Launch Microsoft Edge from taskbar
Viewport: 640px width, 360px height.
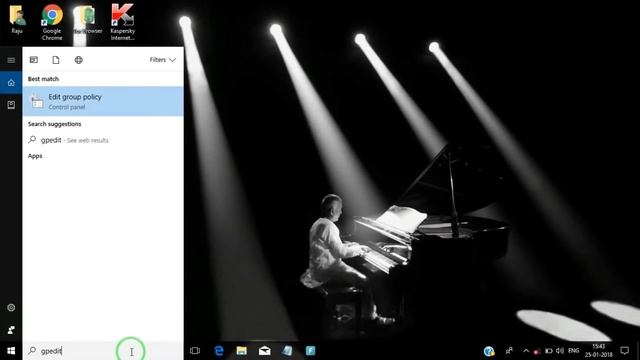pyautogui.click(x=219, y=351)
